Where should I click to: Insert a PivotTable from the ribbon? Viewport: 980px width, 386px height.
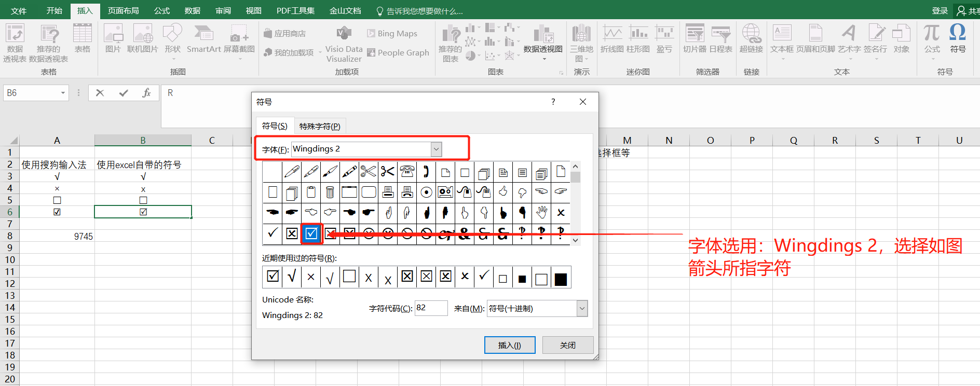coord(15,44)
